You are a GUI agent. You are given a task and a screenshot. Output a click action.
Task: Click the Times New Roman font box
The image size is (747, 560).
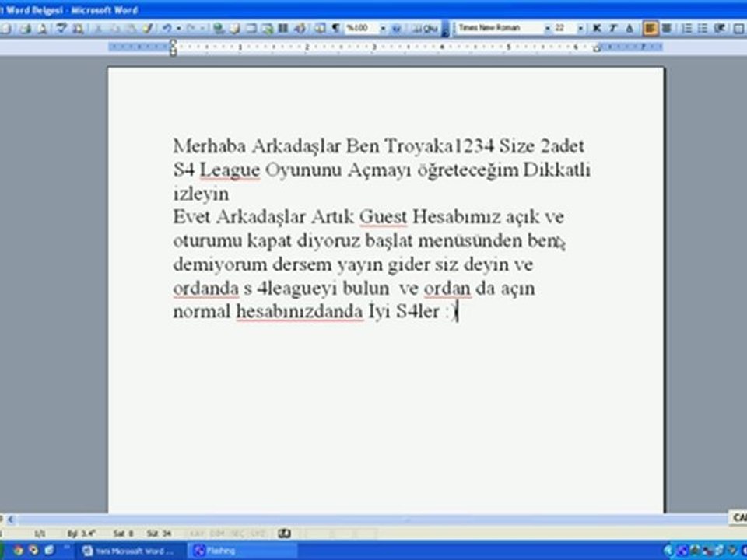(500, 28)
